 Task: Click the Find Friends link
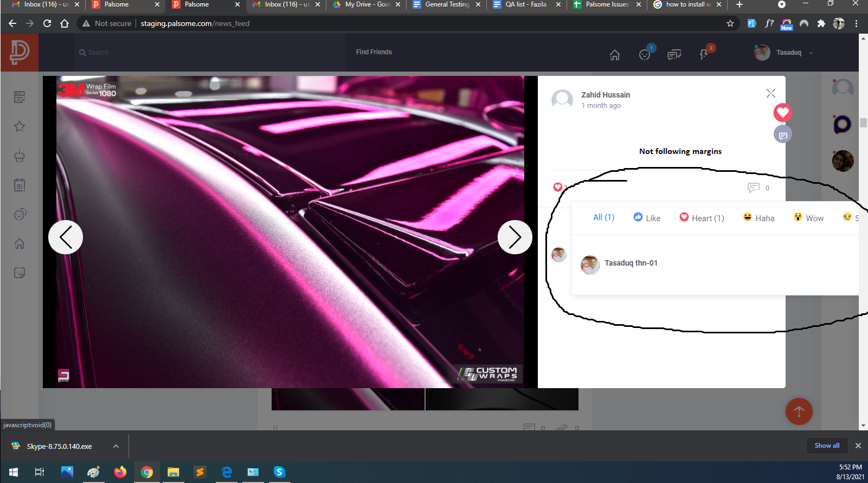[374, 52]
